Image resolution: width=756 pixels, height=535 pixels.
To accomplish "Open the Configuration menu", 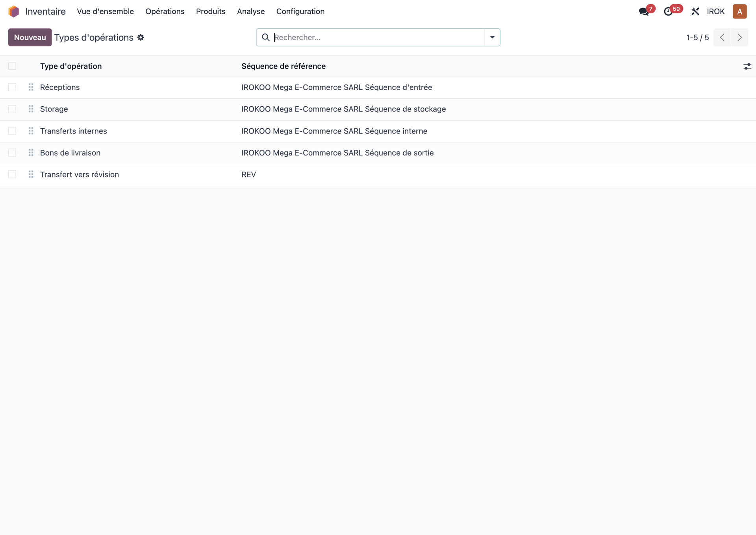I will 300,11.
